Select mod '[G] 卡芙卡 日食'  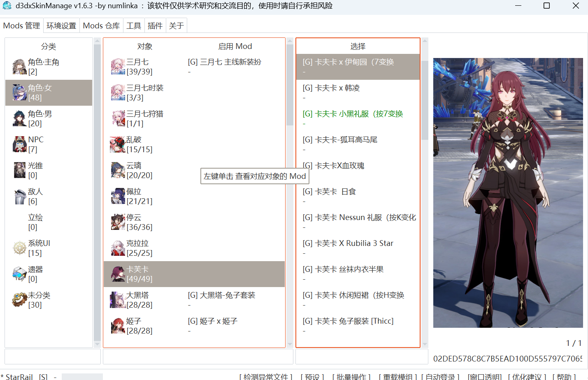[x=358, y=196]
